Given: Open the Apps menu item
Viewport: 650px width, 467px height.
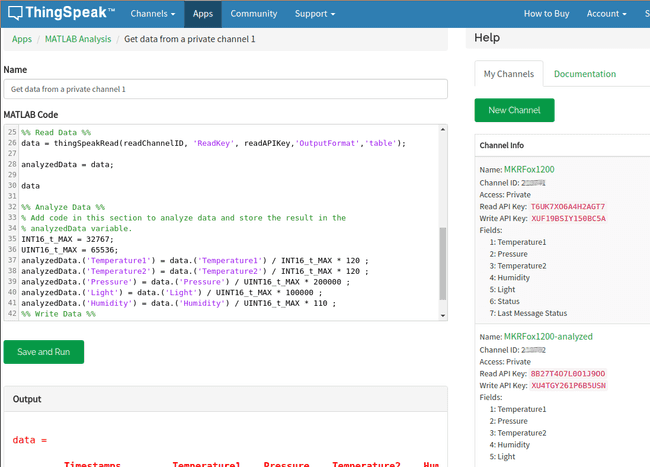Looking at the screenshot, I should click(x=203, y=14).
